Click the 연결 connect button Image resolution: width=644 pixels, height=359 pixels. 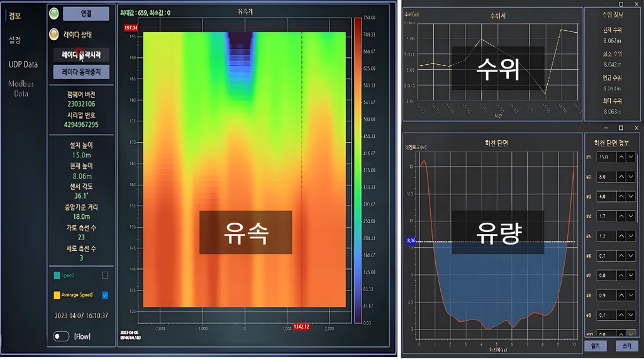[86, 14]
